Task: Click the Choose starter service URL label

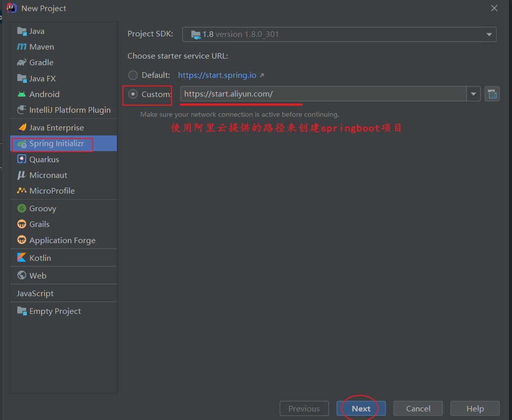Action: (178, 56)
